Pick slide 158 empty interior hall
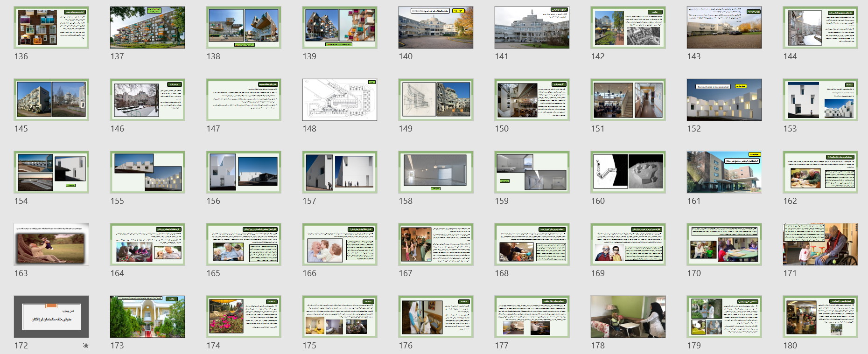Image resolution: width=868 pixels, height=354 pixels. [x=436, y=172]
